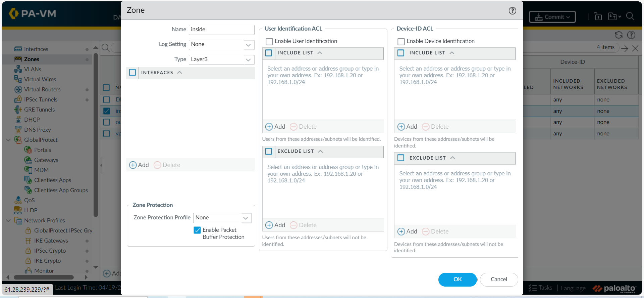Click the Virtual Routers sidebar icon
The height and width of the screenshot is (298, 644).
point(18,89)
